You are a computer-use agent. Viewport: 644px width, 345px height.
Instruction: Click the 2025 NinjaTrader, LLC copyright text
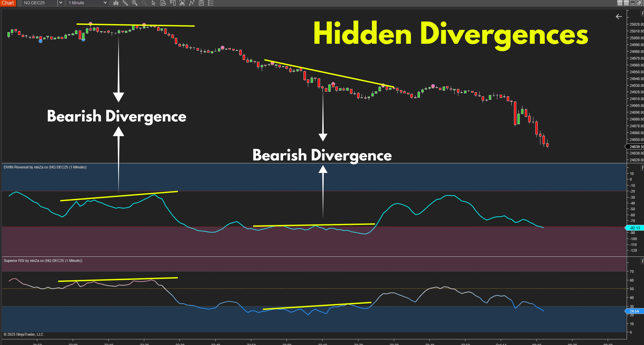[23, 334]
